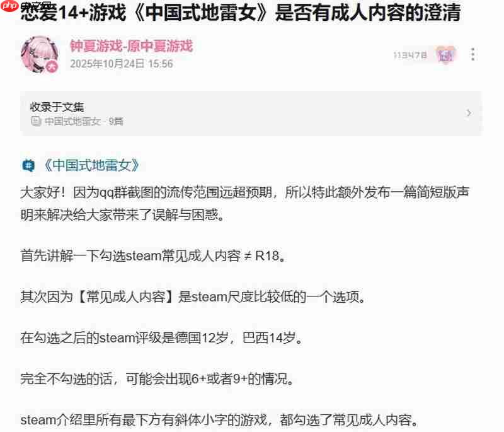Open the author's pink-haired avatar
Screen dimensions: 504x432
[x=40, y=55]
